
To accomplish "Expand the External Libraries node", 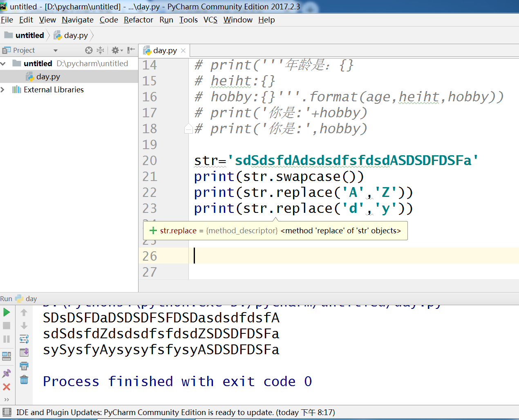I will click(4, 90).
